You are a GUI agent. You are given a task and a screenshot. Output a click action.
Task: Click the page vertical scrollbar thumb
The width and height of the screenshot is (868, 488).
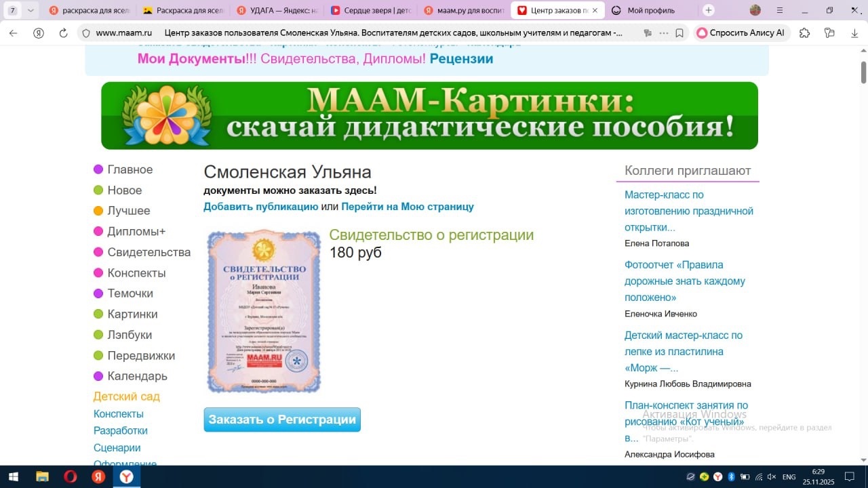click(863, 72)
